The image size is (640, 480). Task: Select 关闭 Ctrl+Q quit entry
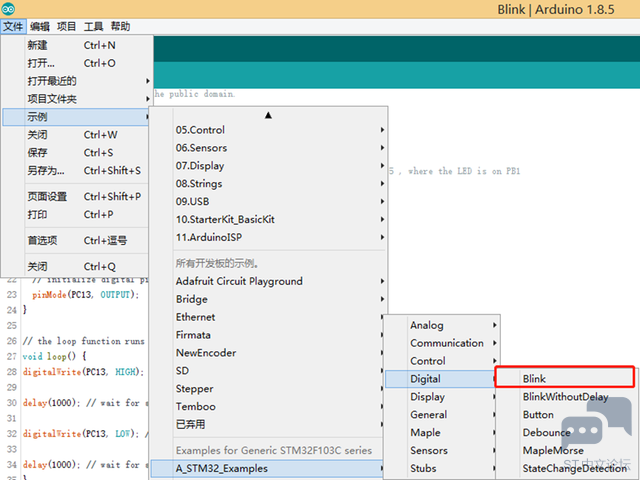coord(76,267)
